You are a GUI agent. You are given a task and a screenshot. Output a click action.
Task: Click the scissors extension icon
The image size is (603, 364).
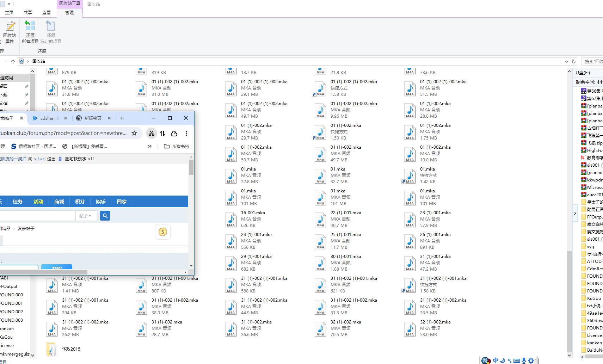[151, 133]
